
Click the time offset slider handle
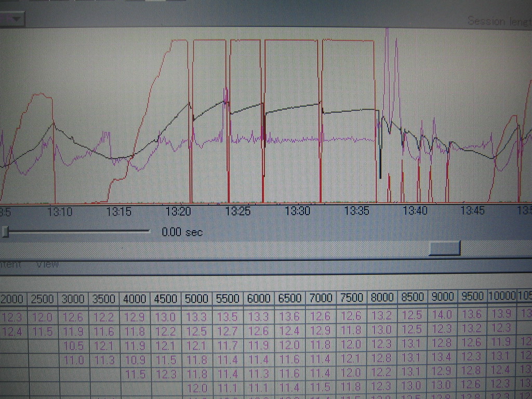5,232
